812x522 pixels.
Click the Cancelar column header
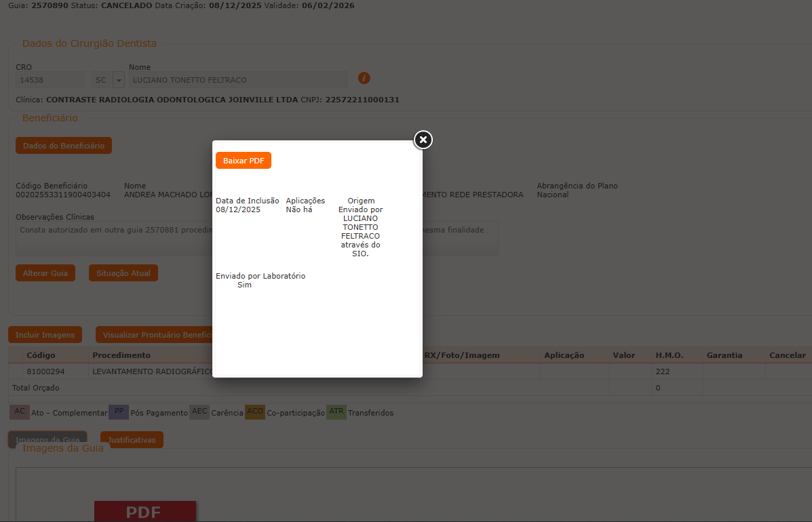[787, 355]
